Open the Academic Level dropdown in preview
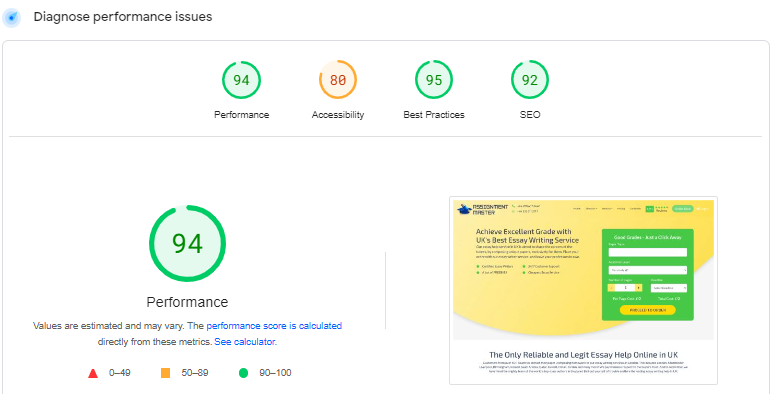This screenshot has height=394, width=775. click(x=647, y=270)
